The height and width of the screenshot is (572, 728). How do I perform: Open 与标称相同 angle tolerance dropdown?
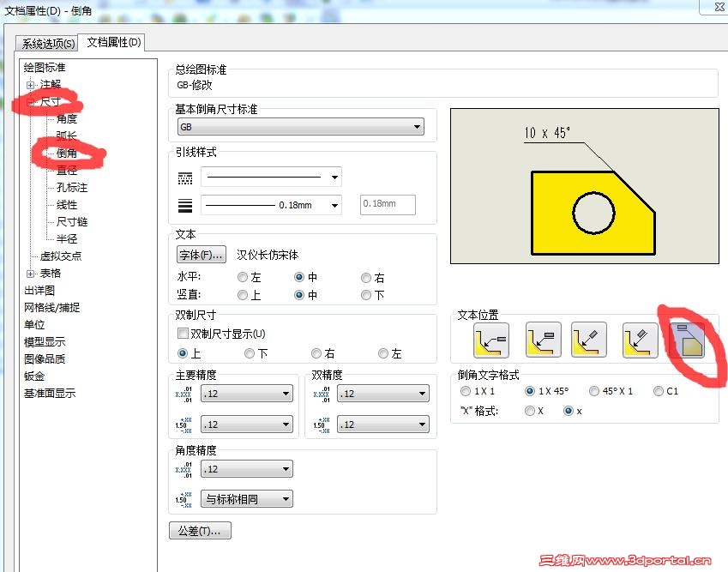coord(247,499)
